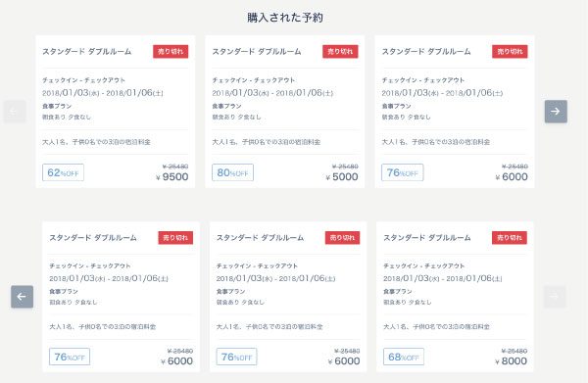
Task: Click the top carousel's disabled previous arrow
Action: pyautogui.click(x=15, y=112)
